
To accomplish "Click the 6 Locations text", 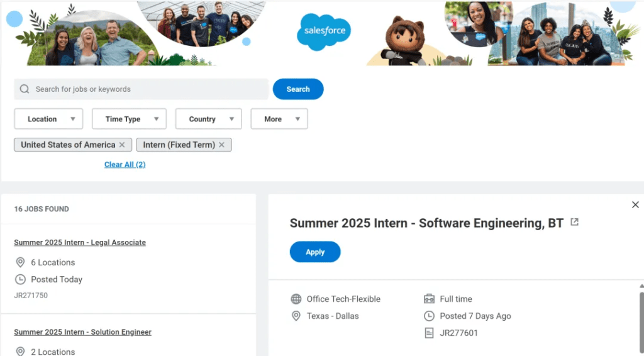I will pyautogui.click(x=53, y=262).
